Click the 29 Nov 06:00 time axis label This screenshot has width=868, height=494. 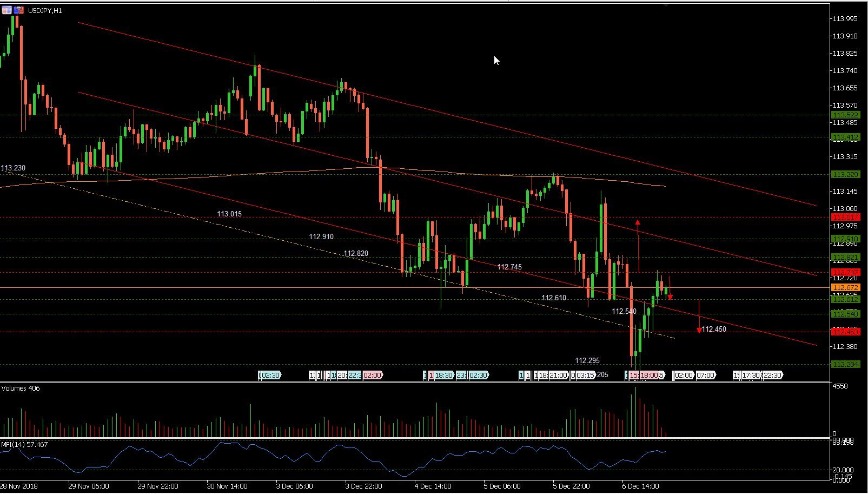pos(89,486)
